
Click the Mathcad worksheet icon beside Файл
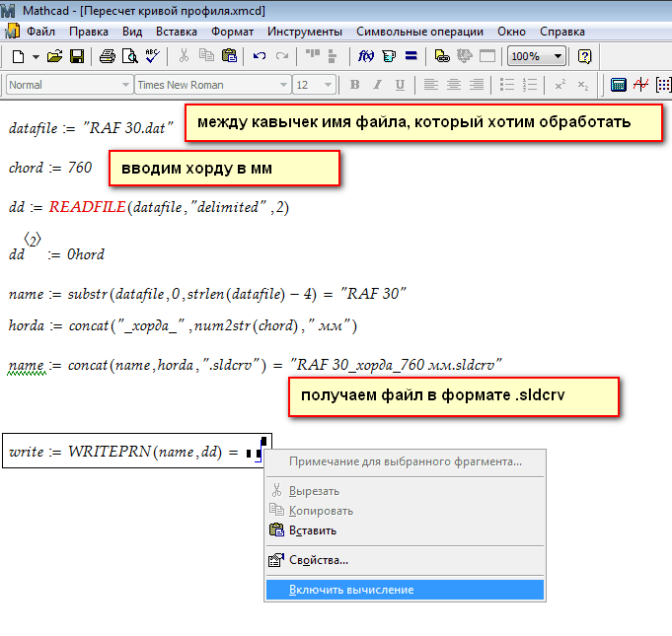point(12,32)
